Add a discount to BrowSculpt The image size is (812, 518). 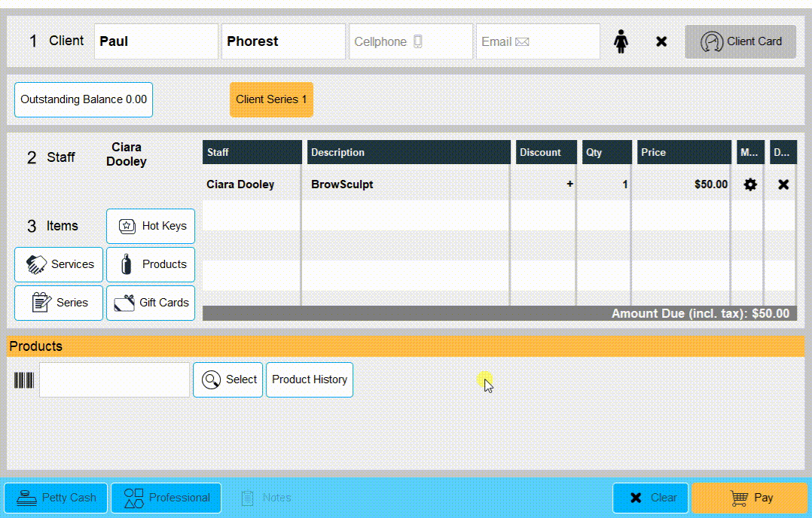coord(569,184)
